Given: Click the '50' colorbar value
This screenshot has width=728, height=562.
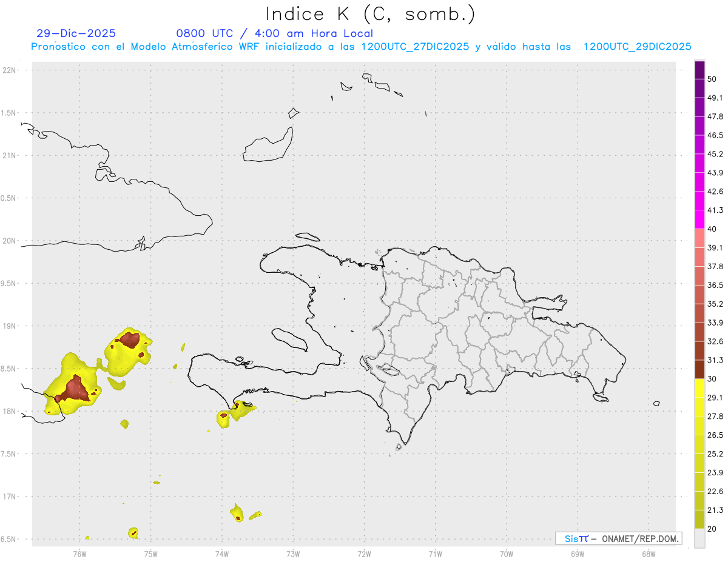Looking at the screenshot, I should (x=712, y=79).
